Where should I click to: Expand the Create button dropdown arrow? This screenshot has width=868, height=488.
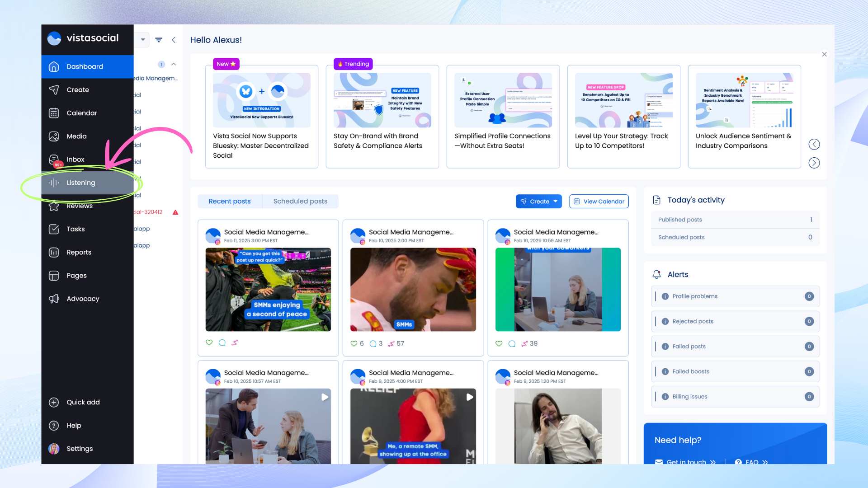(x=556, y=202)
